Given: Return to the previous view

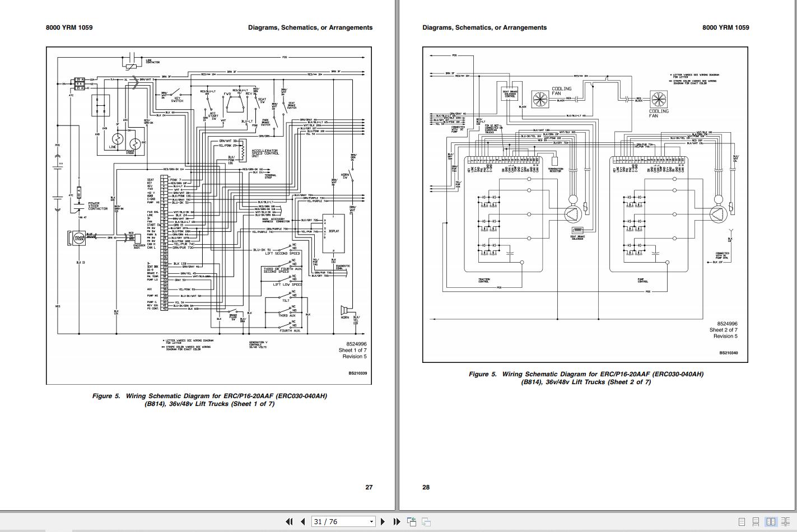Looking at the screenshot, I should tap(412, 521).
